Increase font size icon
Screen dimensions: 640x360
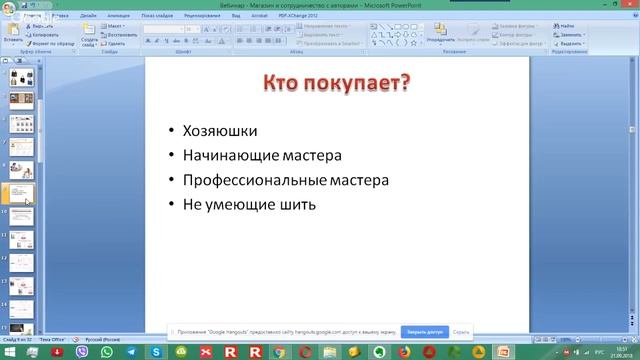point(207,29)
